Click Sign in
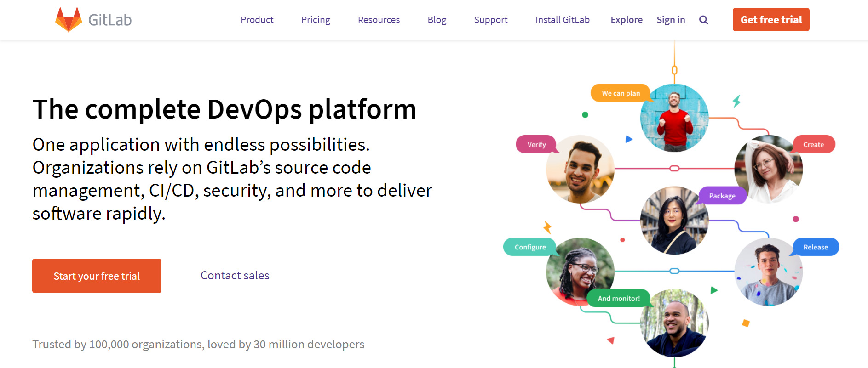This screenshot has width=868, height=368. coord(671,20)
